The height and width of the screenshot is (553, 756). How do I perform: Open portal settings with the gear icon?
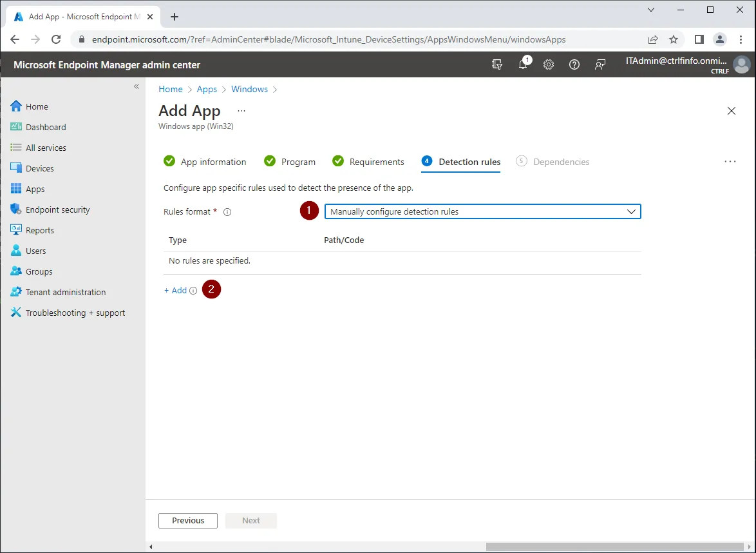pyautogui.click(x=549, y=64)
